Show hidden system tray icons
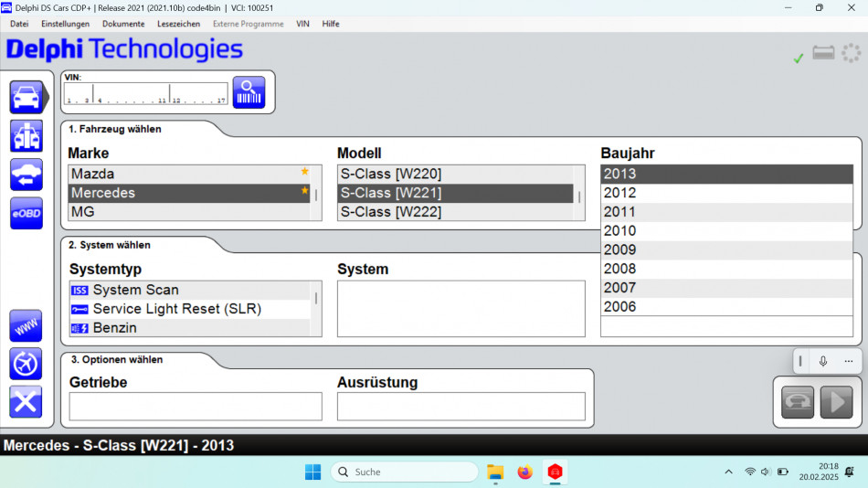The image size is (868, 488). coord(728,472)
